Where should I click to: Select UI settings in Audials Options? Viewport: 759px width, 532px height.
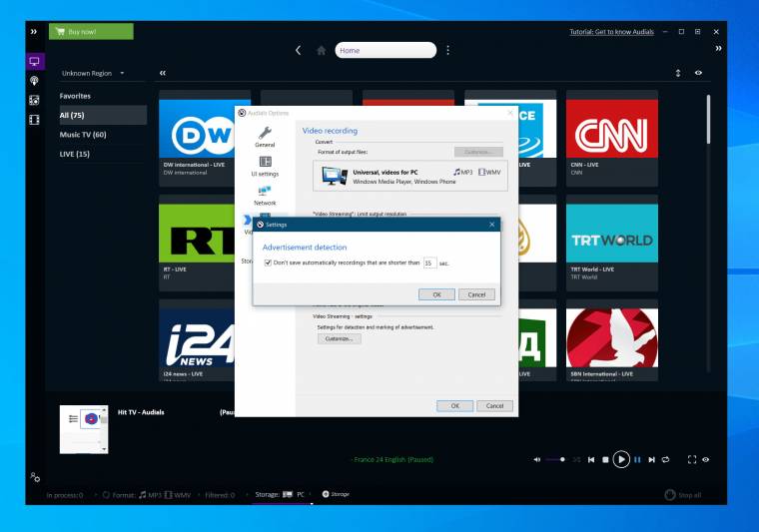click(x=265, y=166)
